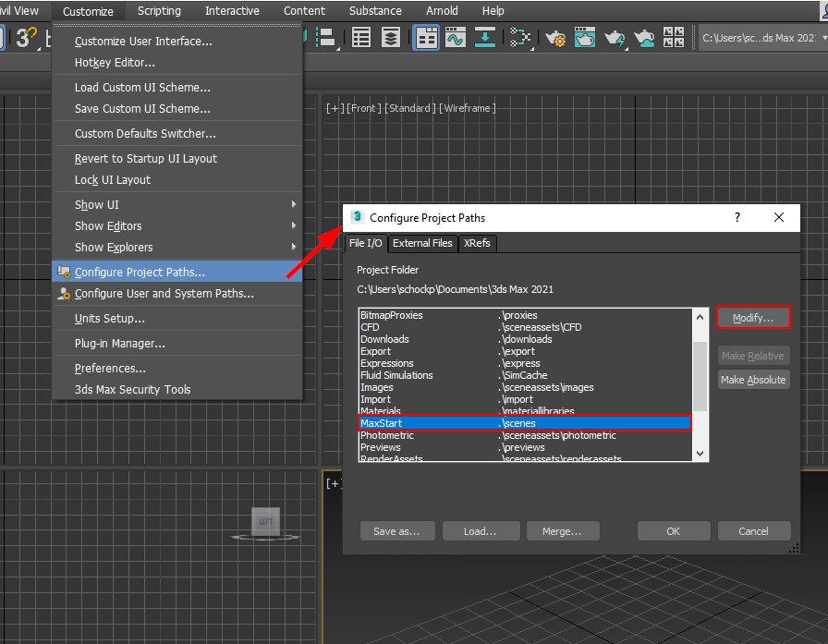Click the Make Absolute button
This screenshot has width=828, height=644.
[753, 380]
